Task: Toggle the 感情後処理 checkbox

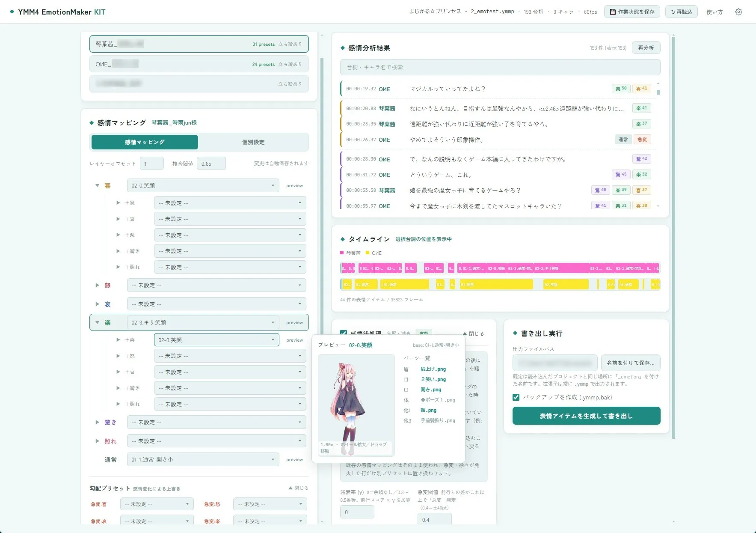Action: 344,333
